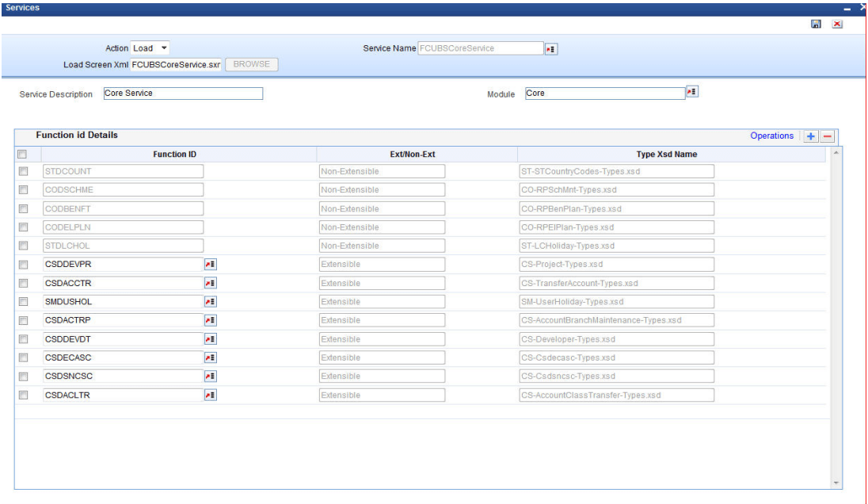Click the Type Xsd Name column header
Screen dimensions: 868x504
point(667,154)
